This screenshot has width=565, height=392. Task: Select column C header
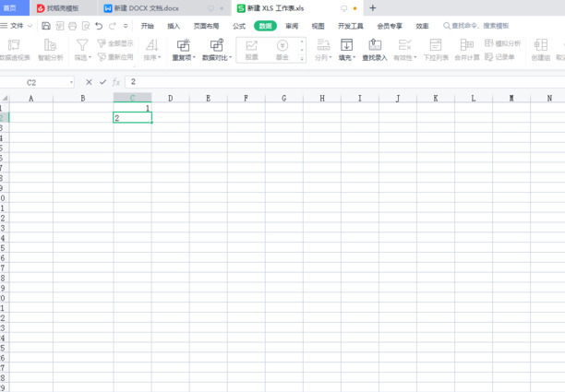132,98
